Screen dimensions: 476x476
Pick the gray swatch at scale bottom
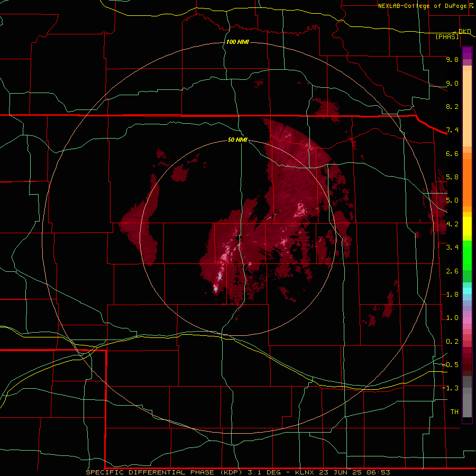[467, 405]
